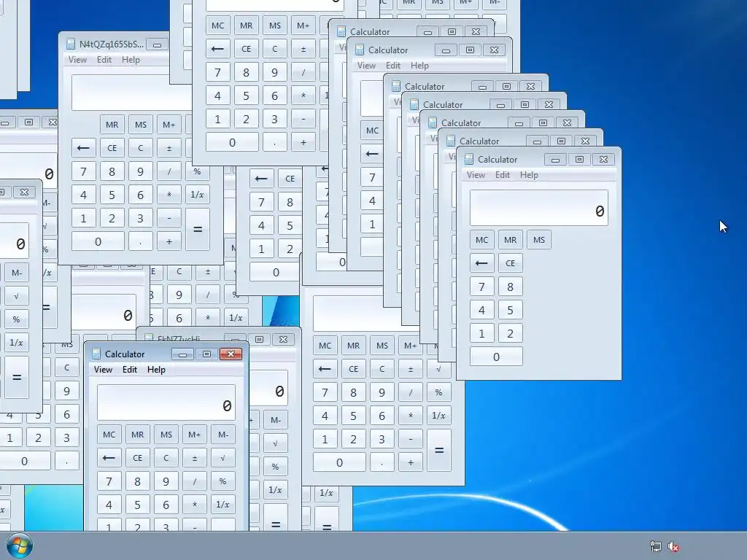Click digit 0 in the rightmost Calculator window
The image size is (747, 560).
496,357
